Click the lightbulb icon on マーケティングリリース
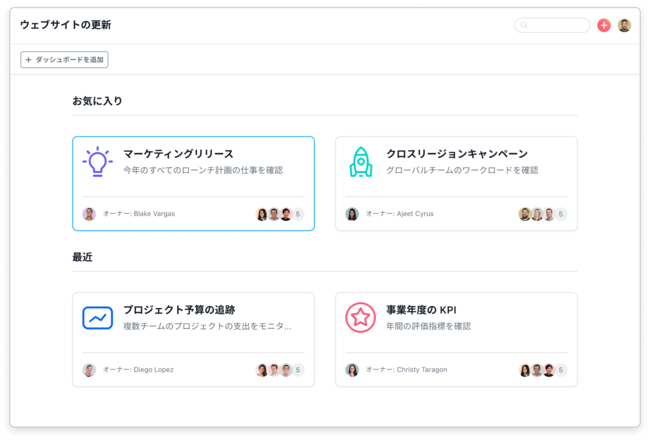Screen dimensions: 650x440 click(97, 162)
